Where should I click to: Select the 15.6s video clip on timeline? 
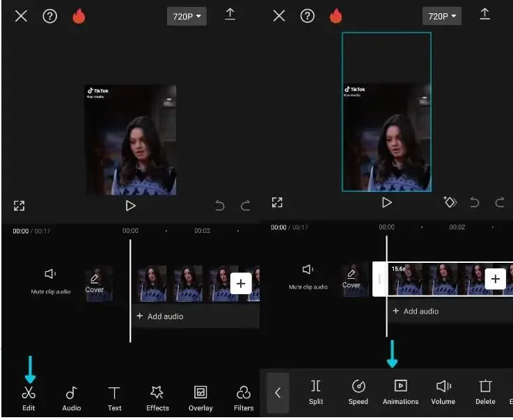pyautogui.click(x=432, y=280)
